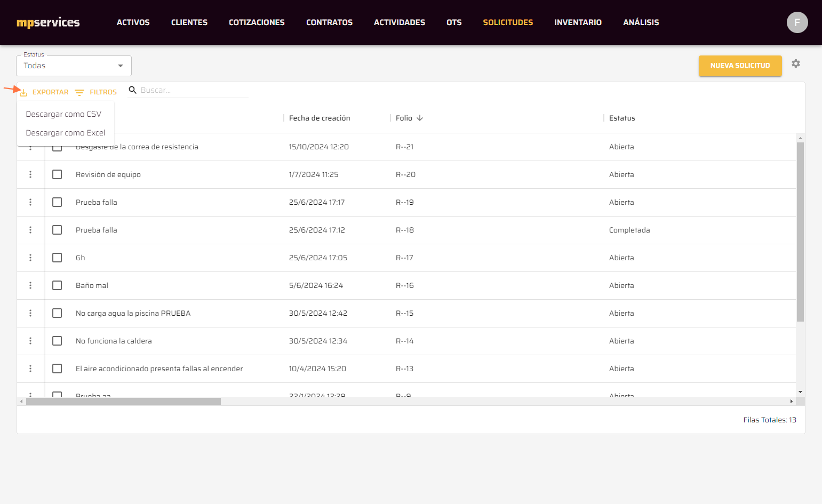Screen dimensions: 822x504
Task: Click date 5/6/2024 16:24
Action: [316, 285]
